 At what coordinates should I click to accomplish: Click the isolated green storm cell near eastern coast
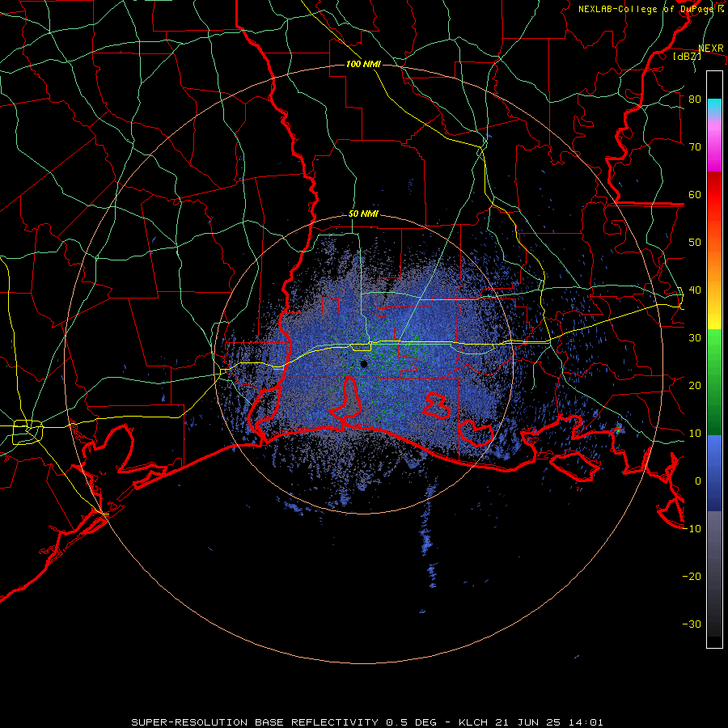[x=619, y=430]
